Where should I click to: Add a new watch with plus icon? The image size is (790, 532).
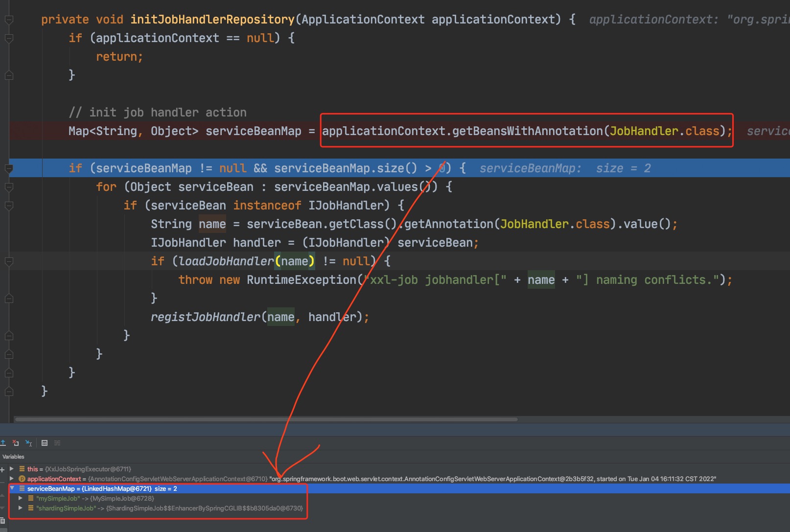pyautogui.click(x=2, y=470)
